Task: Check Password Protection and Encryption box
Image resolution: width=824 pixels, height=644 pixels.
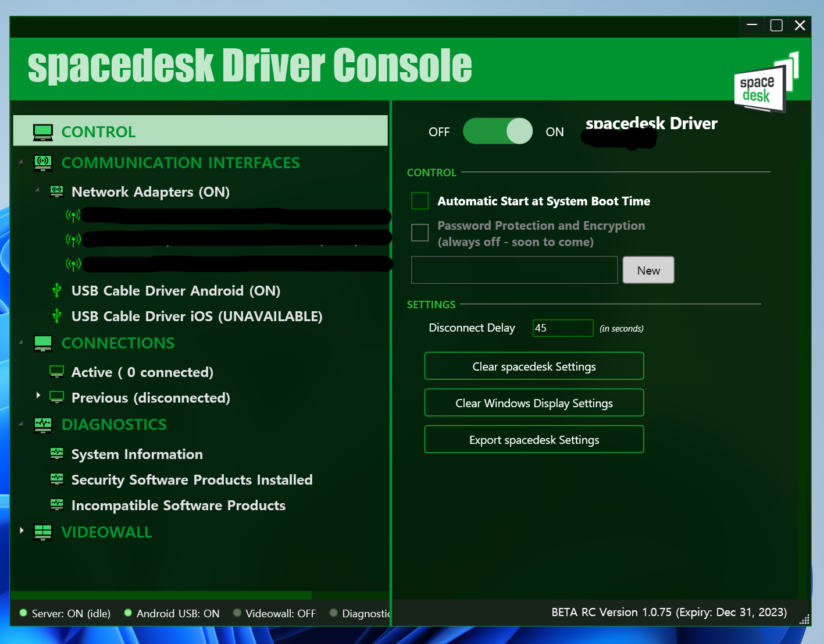Action: click(x=420, y=232)
